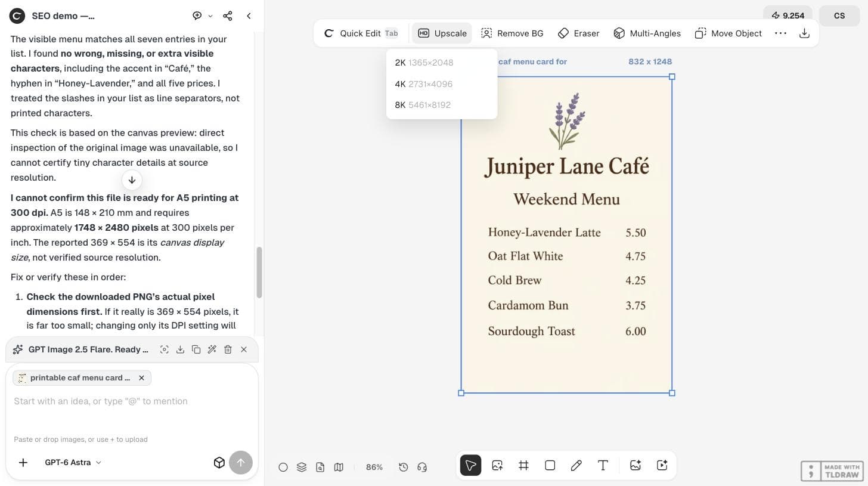This screenshot has width=868, height=486.
Task: Open the history clock icon
Action: [x=404, y=467]
